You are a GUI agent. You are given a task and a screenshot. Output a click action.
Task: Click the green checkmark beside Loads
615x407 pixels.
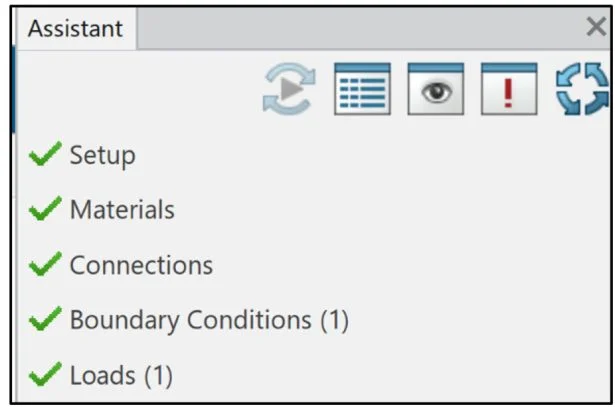(45, 376)
